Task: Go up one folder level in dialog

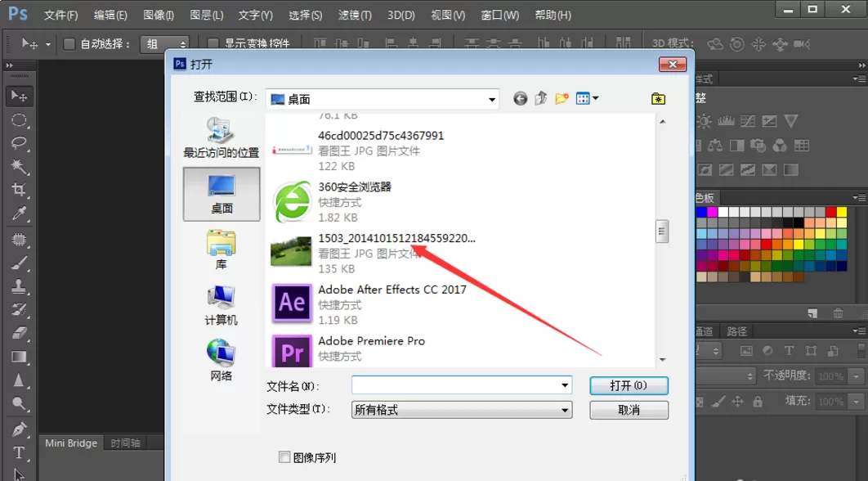Action: [x=541, y=99]
